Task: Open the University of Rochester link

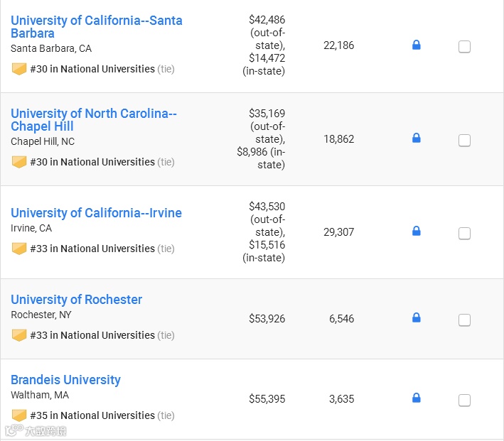Action: [76, 300]
